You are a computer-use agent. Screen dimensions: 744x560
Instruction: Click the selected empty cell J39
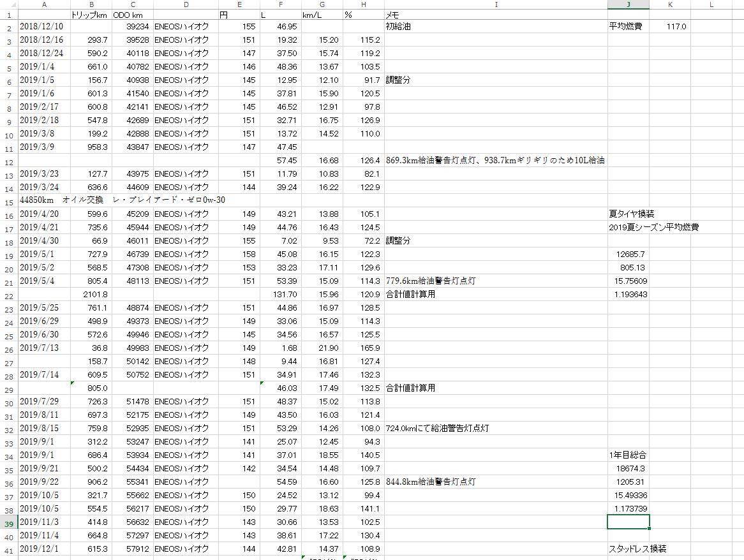[629, 522]
